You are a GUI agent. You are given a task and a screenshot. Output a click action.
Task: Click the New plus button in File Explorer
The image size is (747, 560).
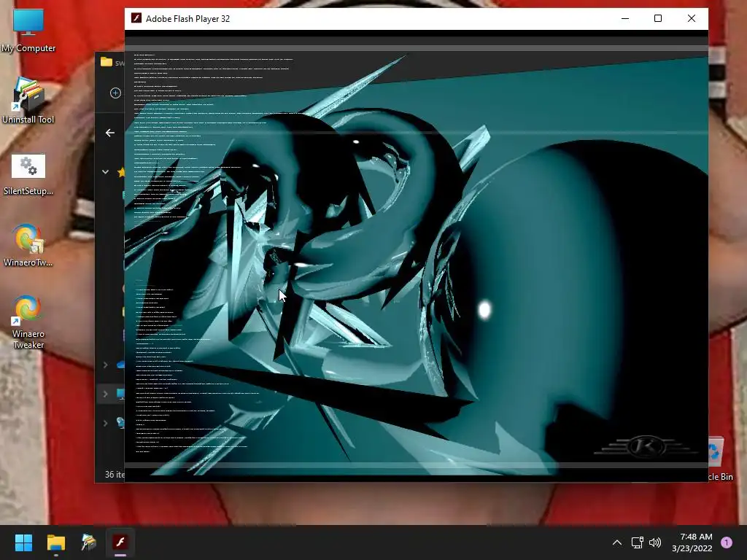coord(115,93)
